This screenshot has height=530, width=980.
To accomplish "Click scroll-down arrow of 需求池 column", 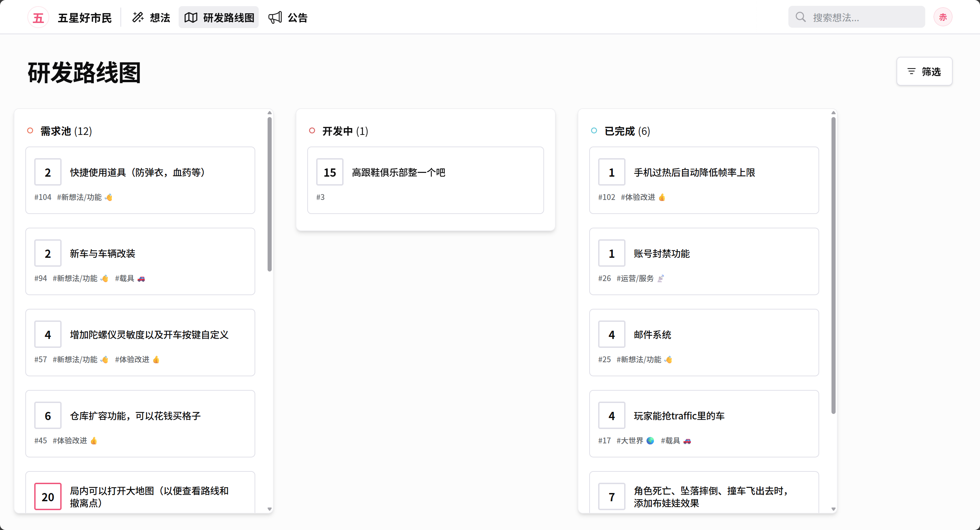I will click(269, 509).
